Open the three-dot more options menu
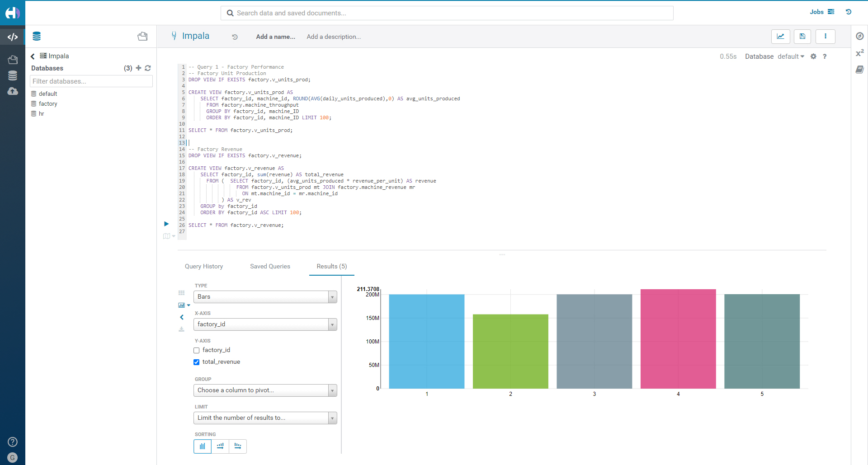The height and width of the screenshot is (465, 868). click(x=826, y=36)
